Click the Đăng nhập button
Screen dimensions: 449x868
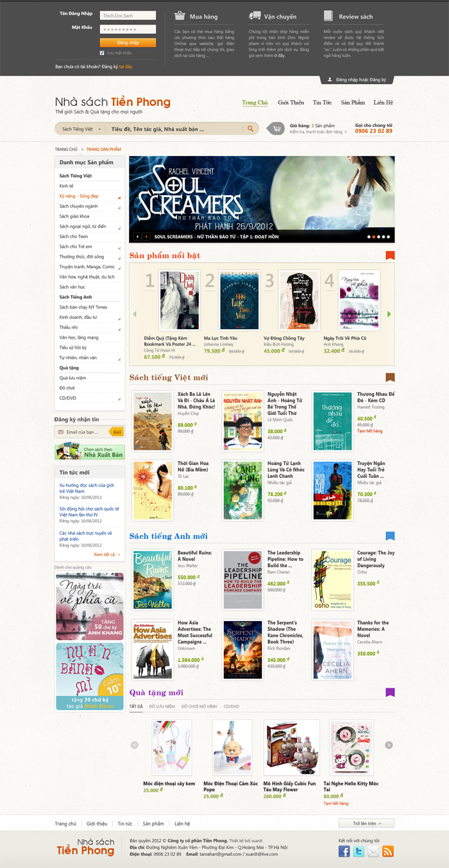128,42
